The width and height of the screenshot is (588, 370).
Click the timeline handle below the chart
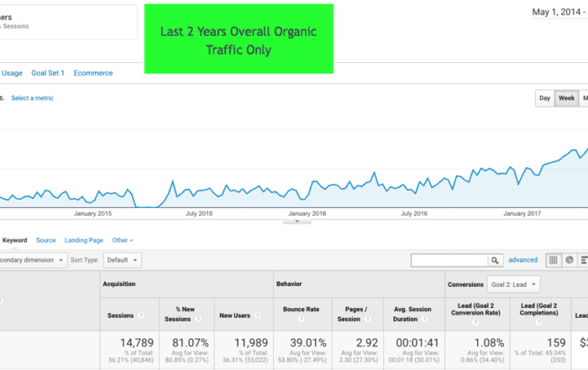coord(297,221)
